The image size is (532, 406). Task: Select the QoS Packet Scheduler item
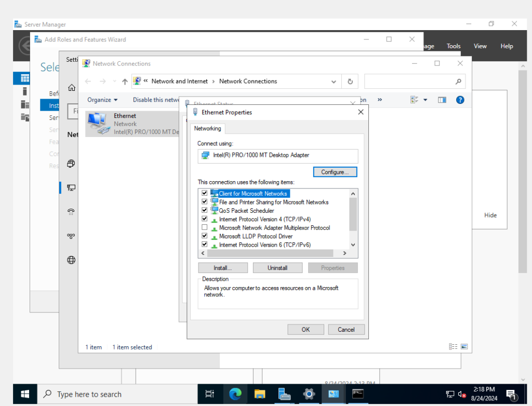pos(246,211)
